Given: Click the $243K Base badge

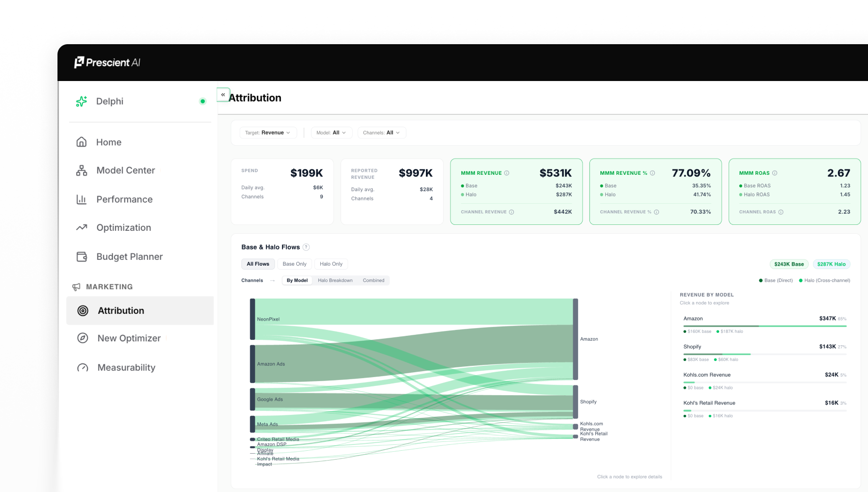Looking at the screenshot, I should click(789, 264).
